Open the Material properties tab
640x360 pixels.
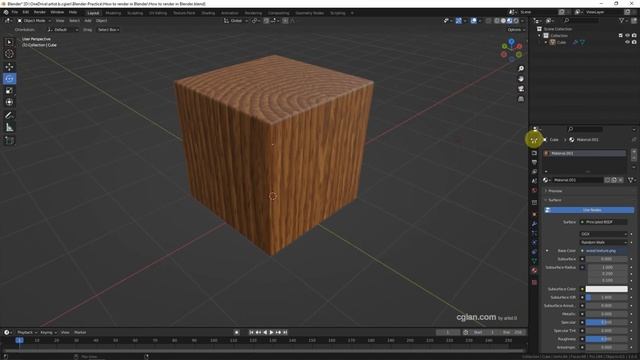tap(534, 270)
